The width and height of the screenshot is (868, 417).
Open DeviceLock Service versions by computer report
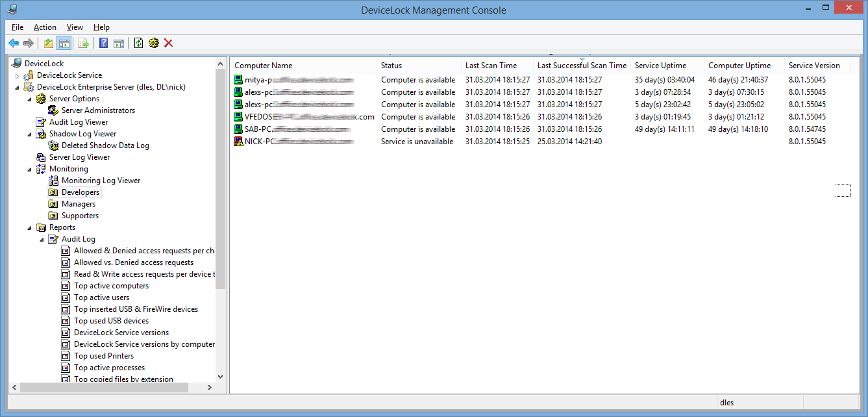144,344
